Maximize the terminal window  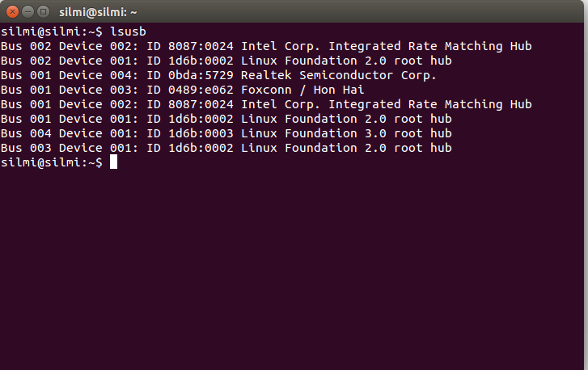coord(44,12)
